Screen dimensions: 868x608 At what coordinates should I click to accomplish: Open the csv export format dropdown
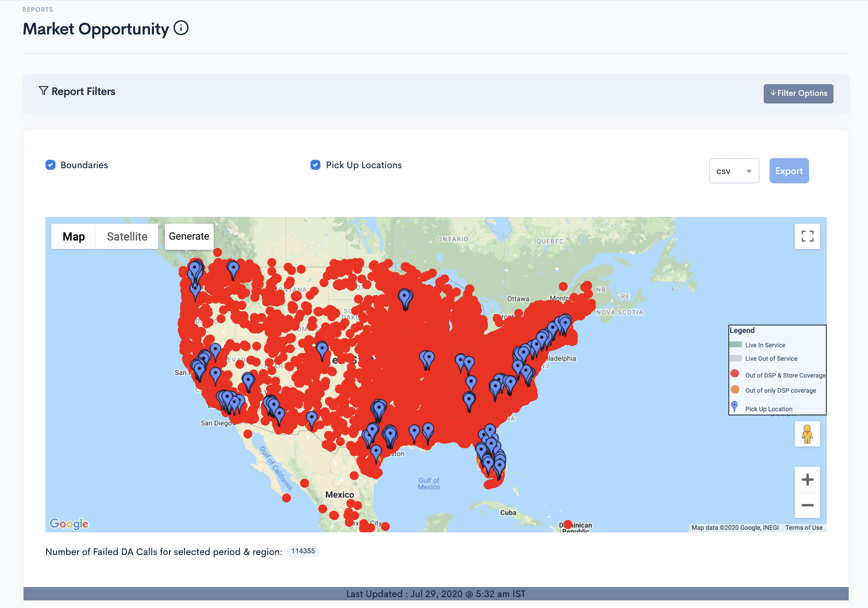click(734, 171)
